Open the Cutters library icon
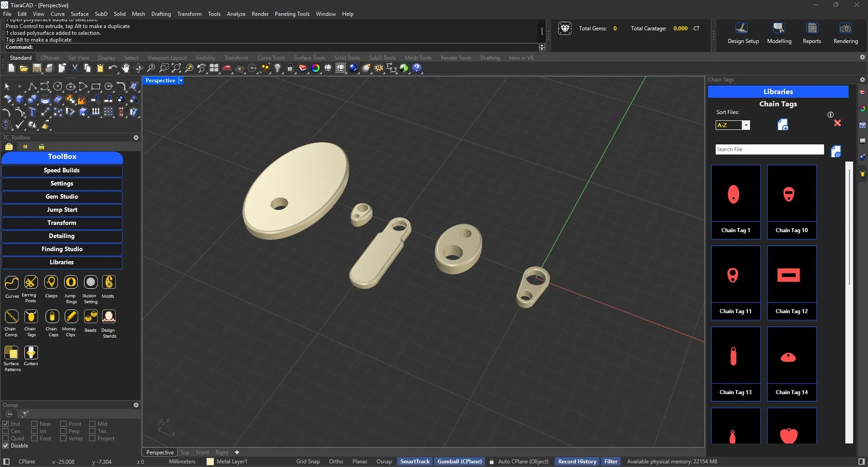 click(31, 353)
